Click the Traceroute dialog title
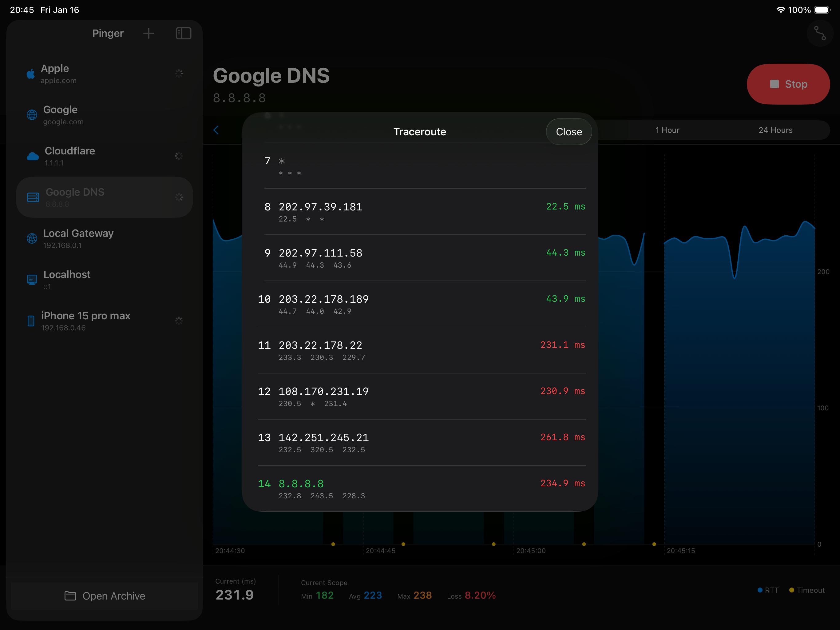This screenshot has width=840, height=630. (420, 132)
